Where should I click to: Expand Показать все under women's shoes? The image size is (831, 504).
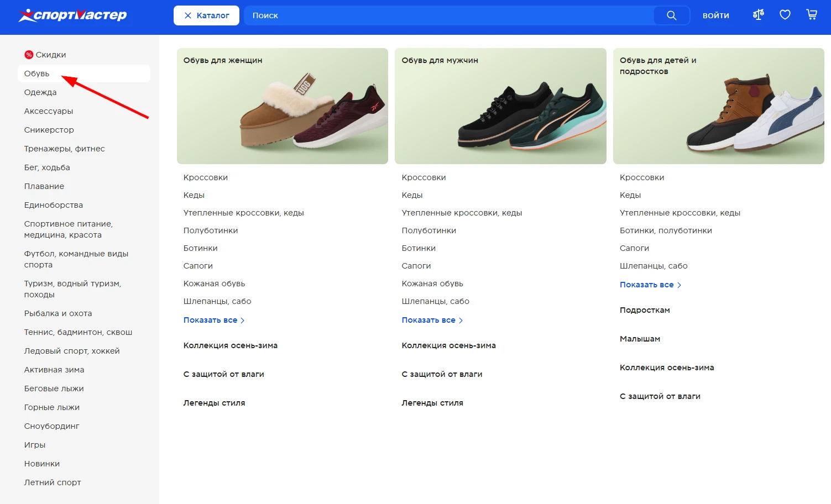coord(213,320)
